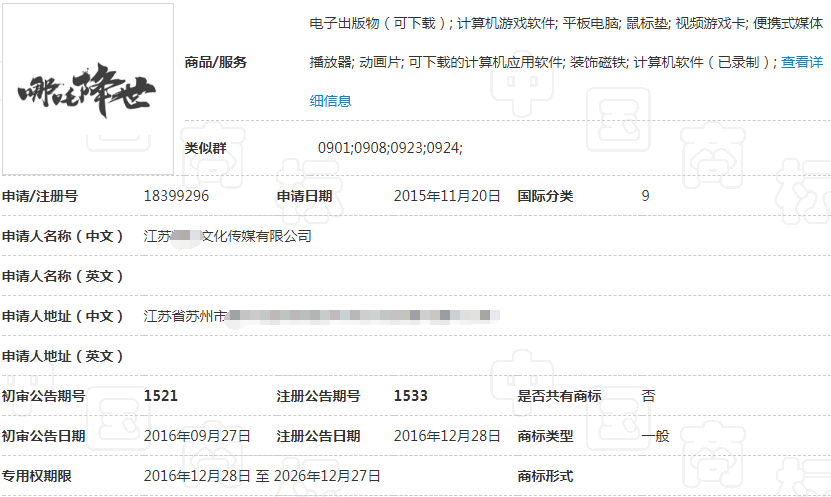The image size is (831, 497).
Task: Click the 是否共有商标 value 否
Action: [x=648, y=396]
